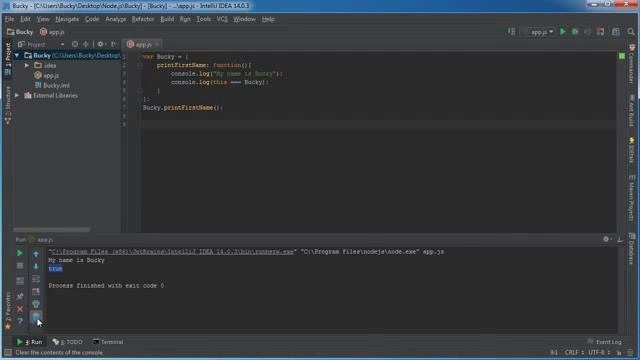
Task: Pin the Run tab with the pin icon
Action: coord(20,296)
